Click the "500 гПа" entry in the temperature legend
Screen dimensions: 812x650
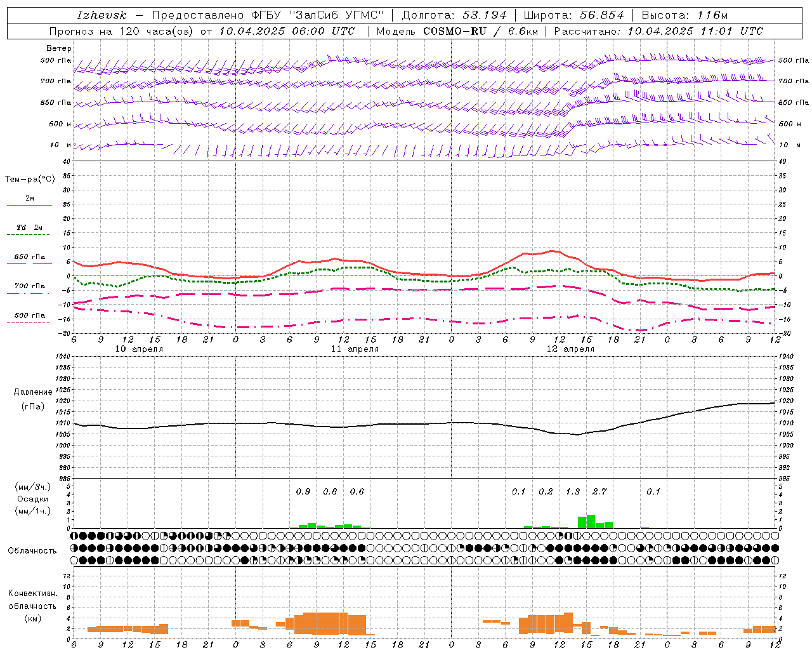pyautogui.click(x=30, y=315)
